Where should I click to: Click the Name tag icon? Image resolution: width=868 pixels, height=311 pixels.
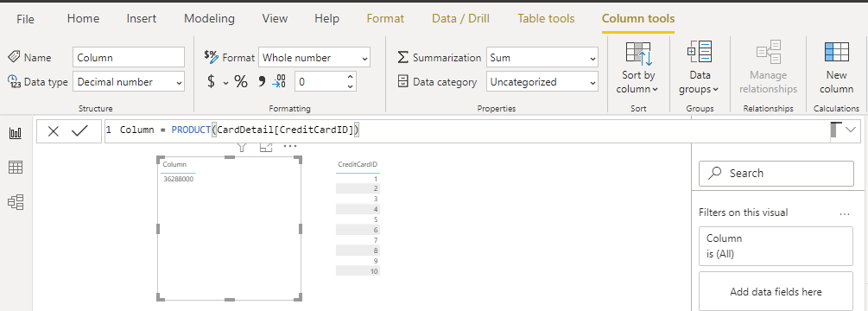tap(15, 57)
